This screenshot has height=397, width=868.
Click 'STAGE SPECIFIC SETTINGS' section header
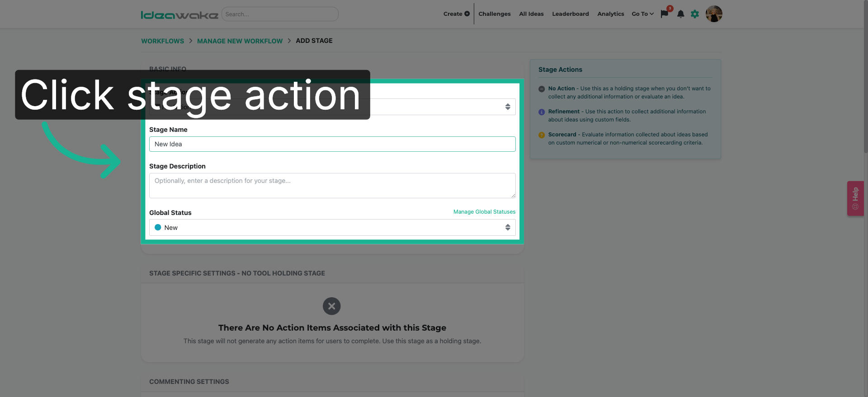pyautogui.click(x=237, y=273)
